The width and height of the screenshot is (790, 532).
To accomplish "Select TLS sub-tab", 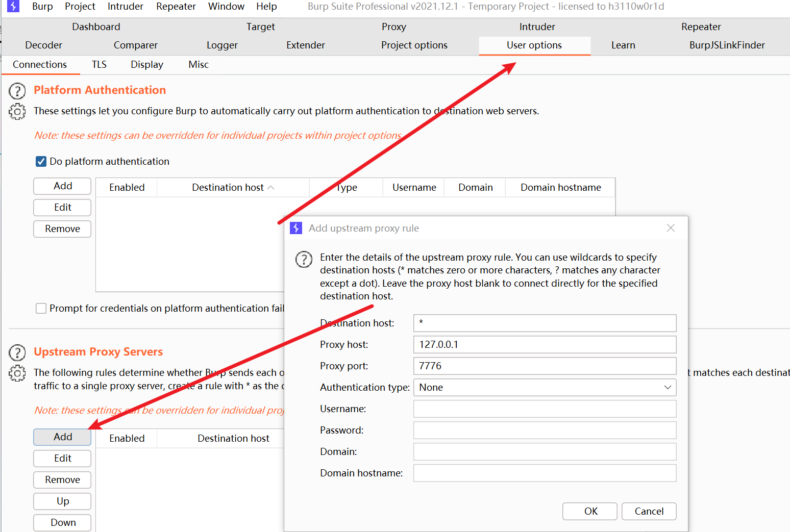I will coord(99,64).
